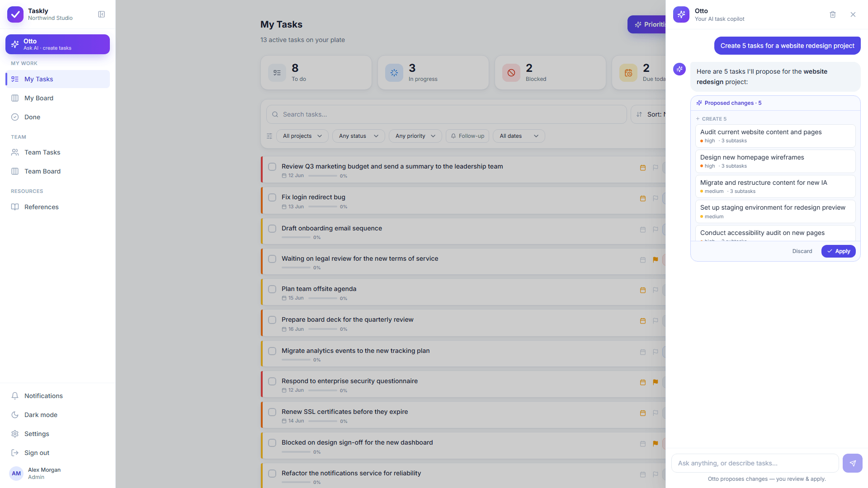This screenshot has width=868, height=488.
Task: Open Team Board page
Action: pyautogui.click(x=57, y=171)
